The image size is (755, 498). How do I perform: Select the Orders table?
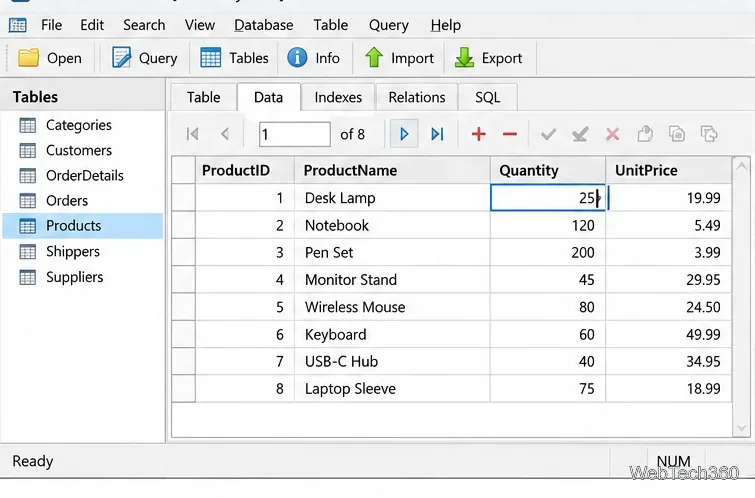[x=83, y=200]
